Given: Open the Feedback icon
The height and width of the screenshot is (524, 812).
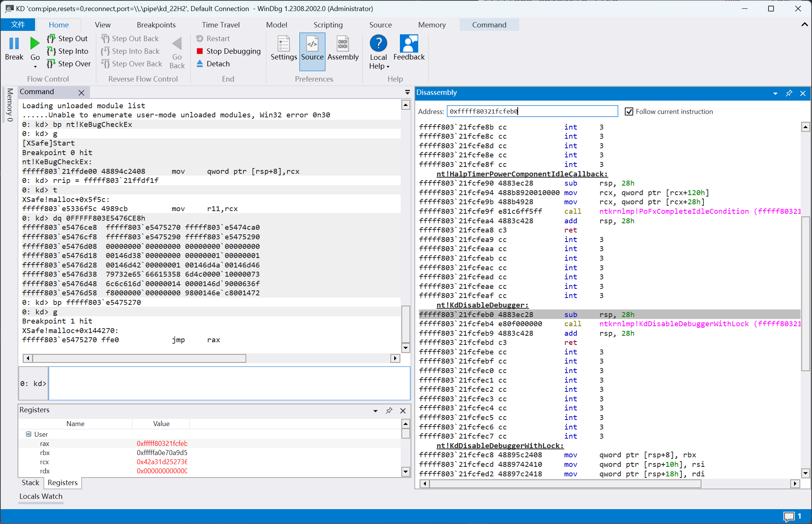Looking at the screenshot, I should (409, 43).
